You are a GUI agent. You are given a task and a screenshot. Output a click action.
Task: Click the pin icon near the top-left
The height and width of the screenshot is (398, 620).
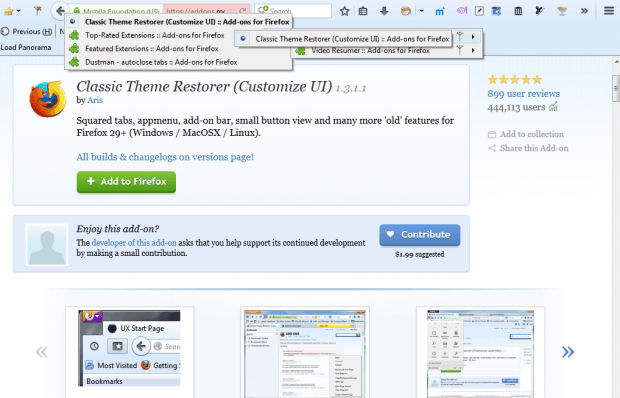[38, 11]
